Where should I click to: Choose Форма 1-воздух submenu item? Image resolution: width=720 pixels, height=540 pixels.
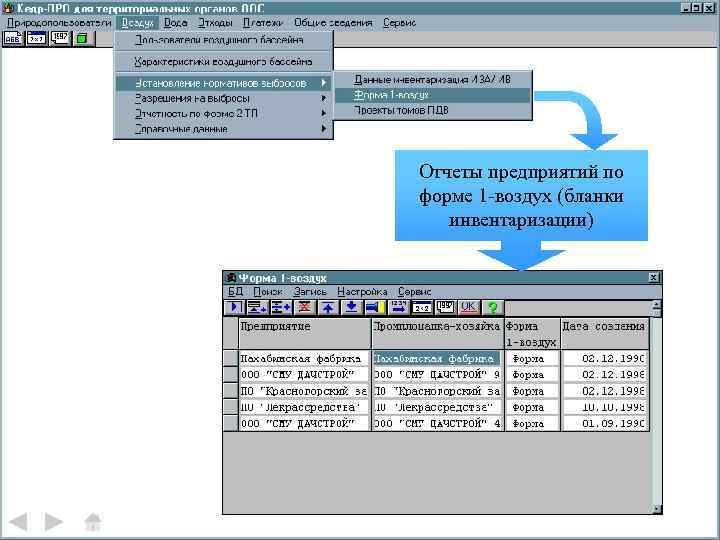coord(433,95)
